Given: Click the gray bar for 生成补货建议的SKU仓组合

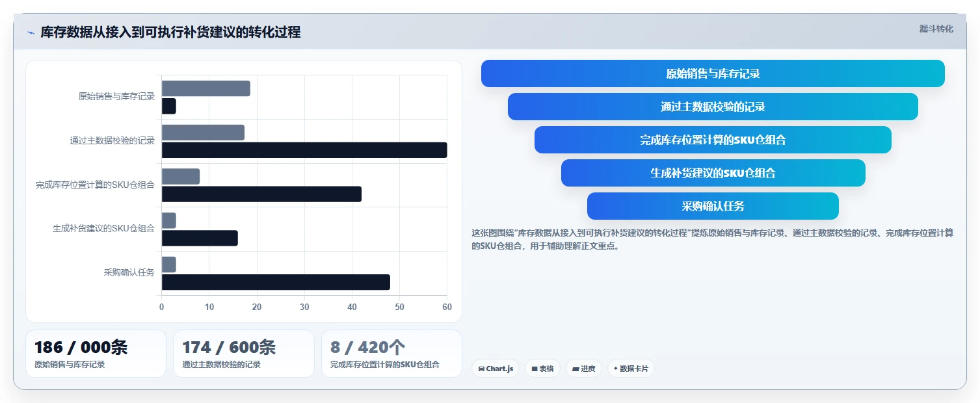Looking at the screenshot, I should (x=169, y=220).
